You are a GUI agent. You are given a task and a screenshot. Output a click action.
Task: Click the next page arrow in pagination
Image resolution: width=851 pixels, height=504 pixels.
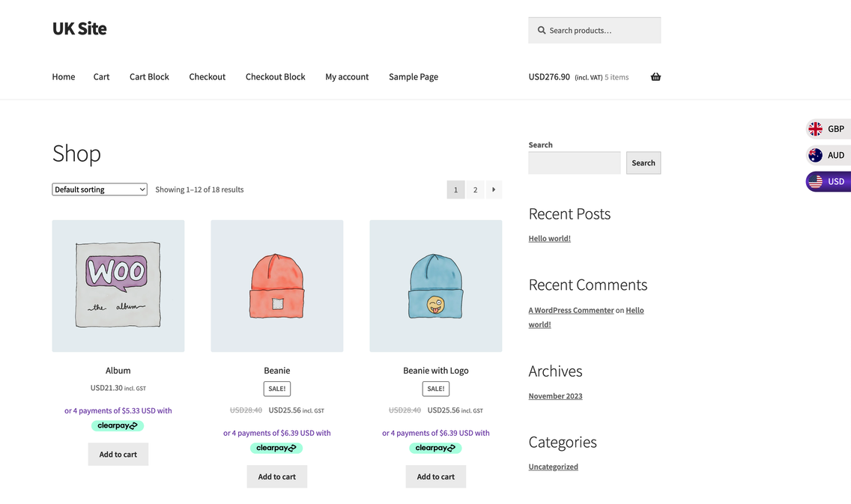(x=494, y=189)
